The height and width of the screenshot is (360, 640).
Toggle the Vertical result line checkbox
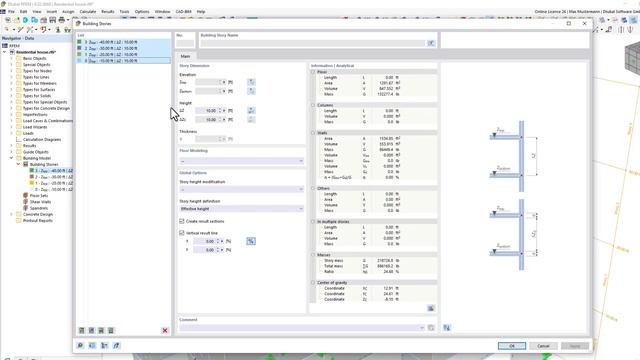pos(182,233)
